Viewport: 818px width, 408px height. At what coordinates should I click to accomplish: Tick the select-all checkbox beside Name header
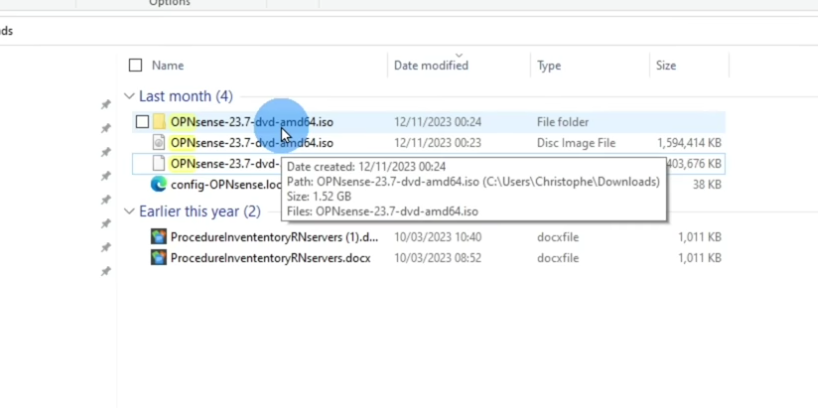(x=136, y=66)
